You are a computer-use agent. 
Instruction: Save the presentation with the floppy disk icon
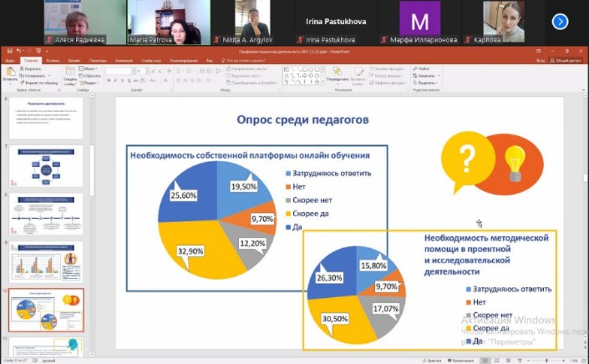click(x=10, y=52)
